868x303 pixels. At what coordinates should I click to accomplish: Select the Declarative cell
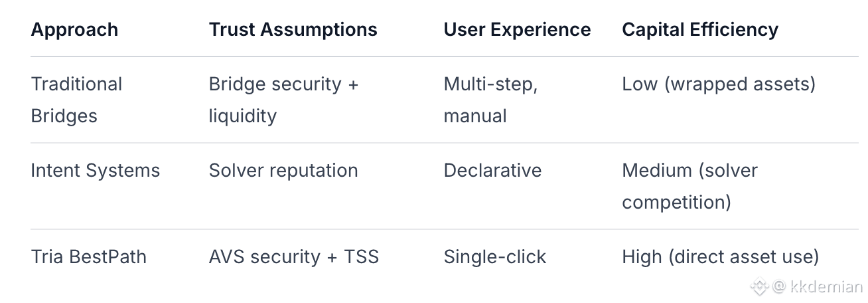point(492,171)
